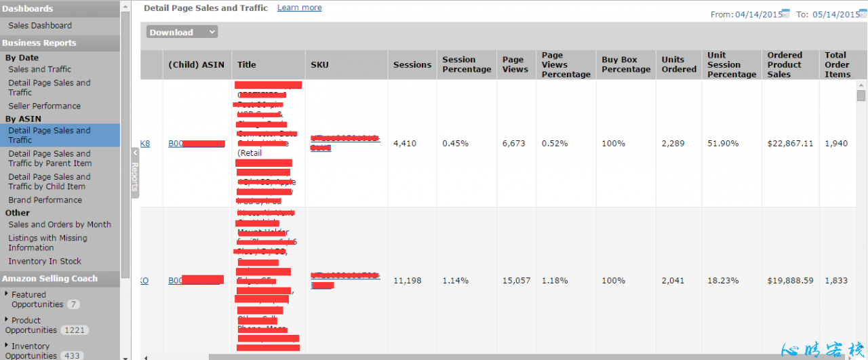Select the 2,041 units ordered cell
The width and height of the screenshot is (868, 360).
click(x=673, y=280)
